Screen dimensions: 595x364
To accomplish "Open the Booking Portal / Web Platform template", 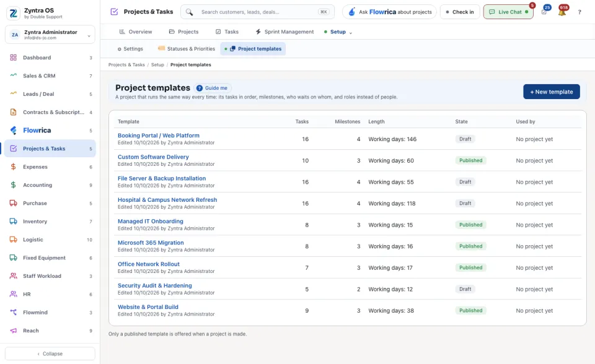I will coord(158,136).
